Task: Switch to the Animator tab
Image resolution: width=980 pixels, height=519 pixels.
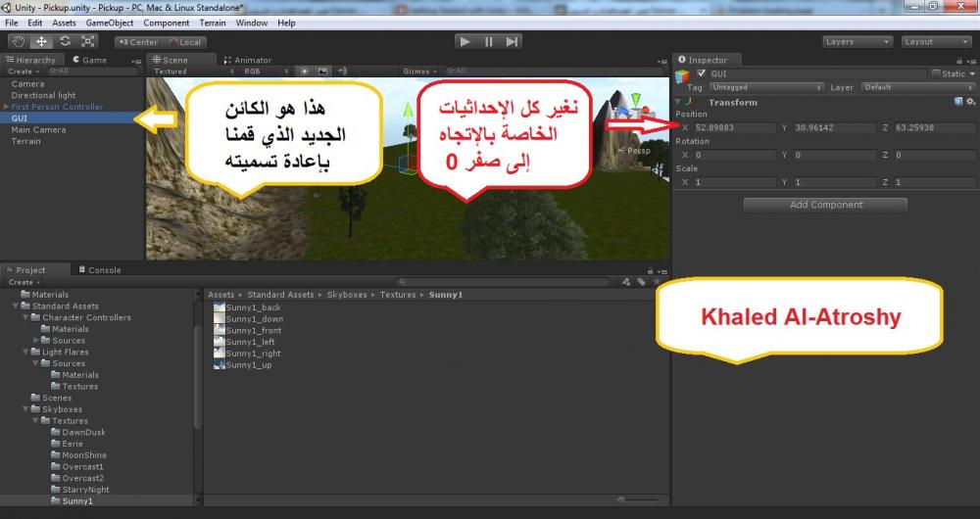Action: click(248, 60)
